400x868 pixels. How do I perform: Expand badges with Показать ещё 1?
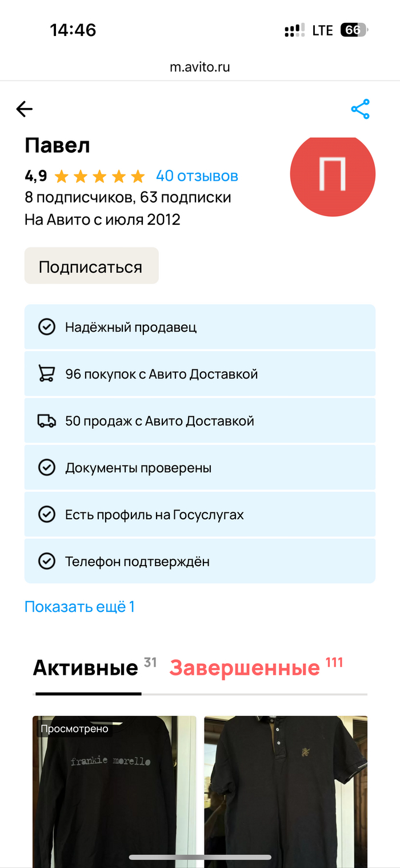pyautogui.click(x=79, y=607)
